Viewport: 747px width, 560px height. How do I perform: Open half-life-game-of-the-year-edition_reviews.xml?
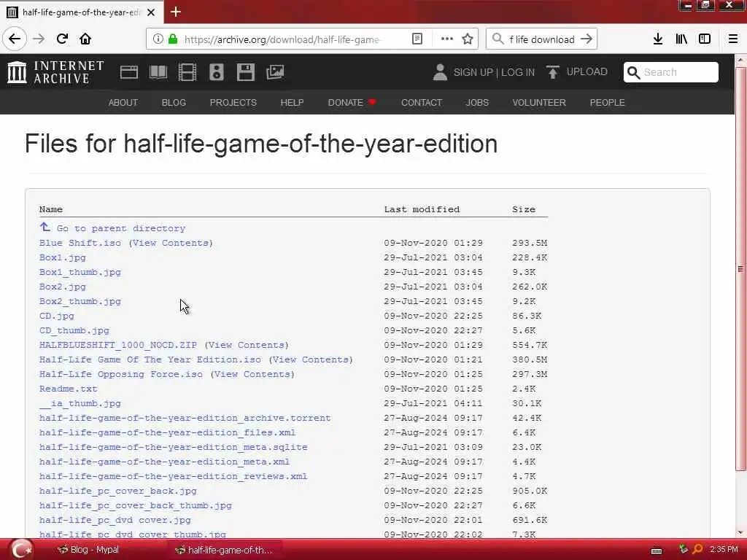pos(174,476)
